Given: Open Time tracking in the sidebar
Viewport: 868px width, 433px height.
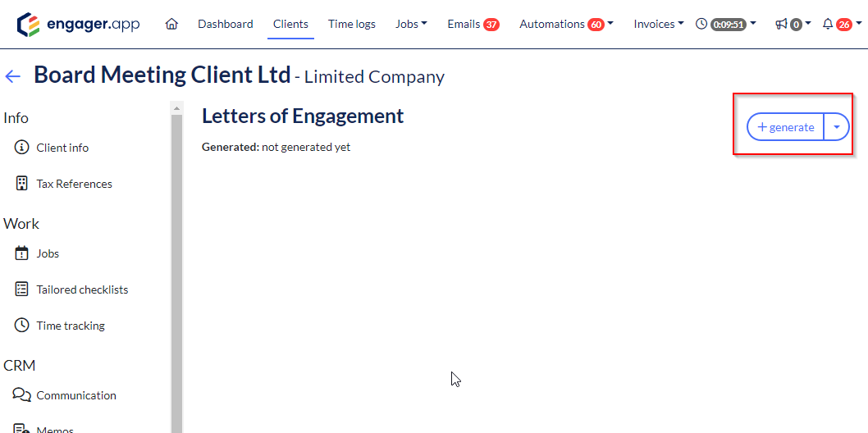Looking at the screenshot, I should 71,326.
